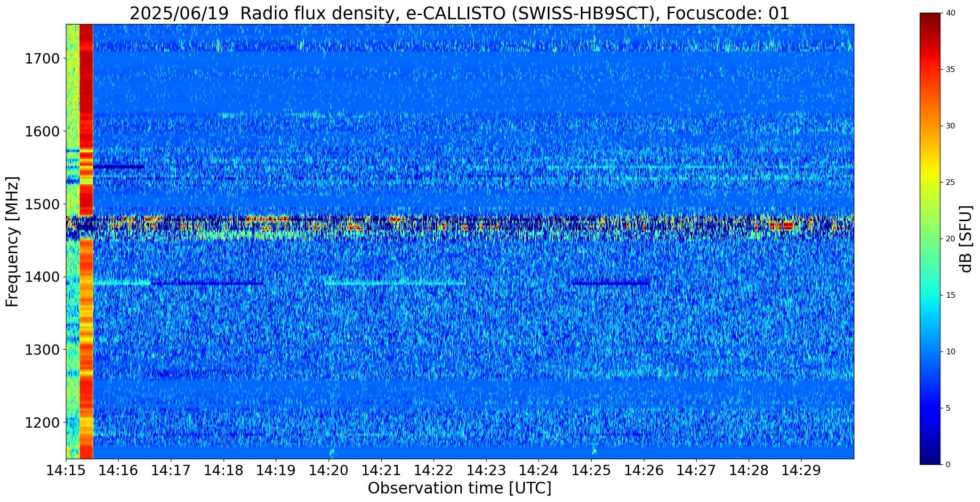Screen dimensions: 980x502
Task: Click the 14:23 time tick label
Action: point(486,470)
